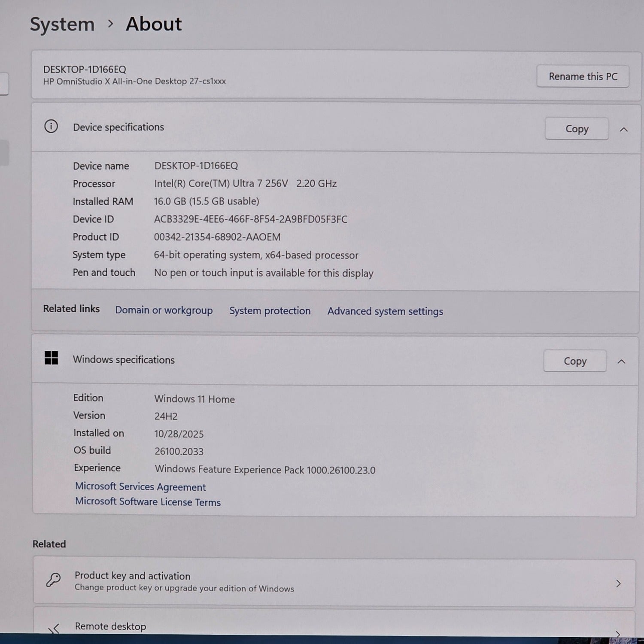Screen dimensions: 644x644
Task: Click the key icon for product activation
Action: [54, 580]
